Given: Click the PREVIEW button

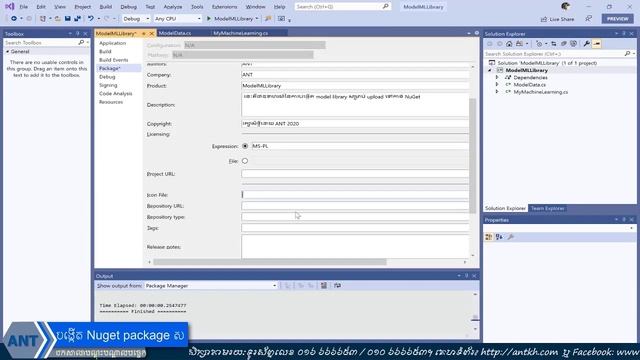Looking at the screenshot, I should (617, 19).
